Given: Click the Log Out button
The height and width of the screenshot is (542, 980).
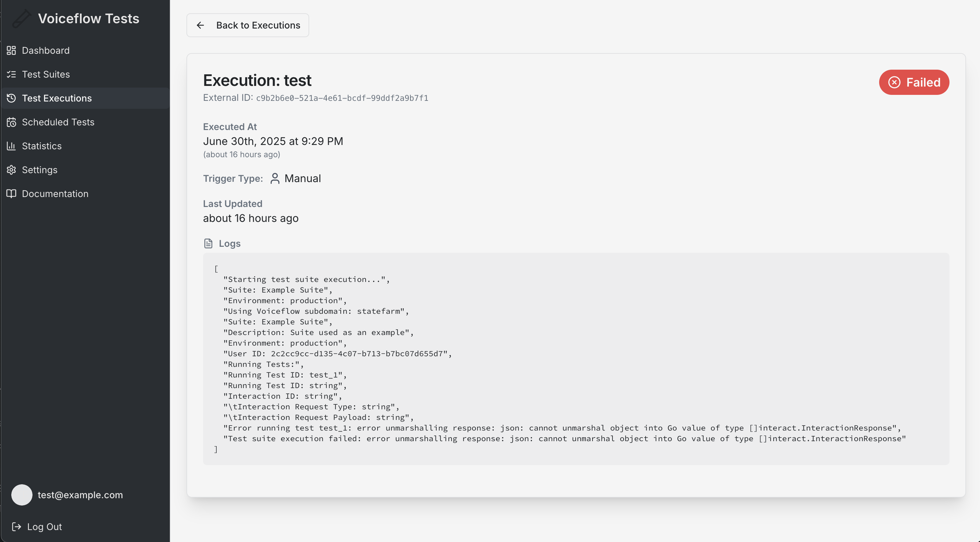Looking at the screenshot, I should point(37,526).
